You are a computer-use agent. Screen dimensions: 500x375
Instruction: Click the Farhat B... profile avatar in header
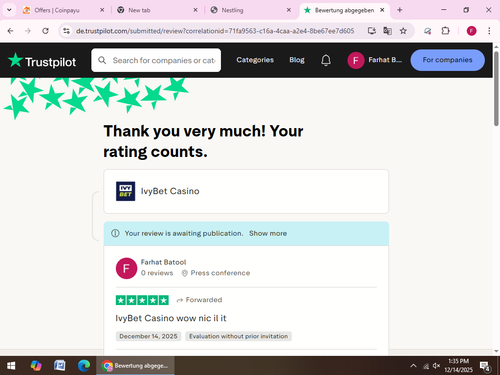coord(356,60)
